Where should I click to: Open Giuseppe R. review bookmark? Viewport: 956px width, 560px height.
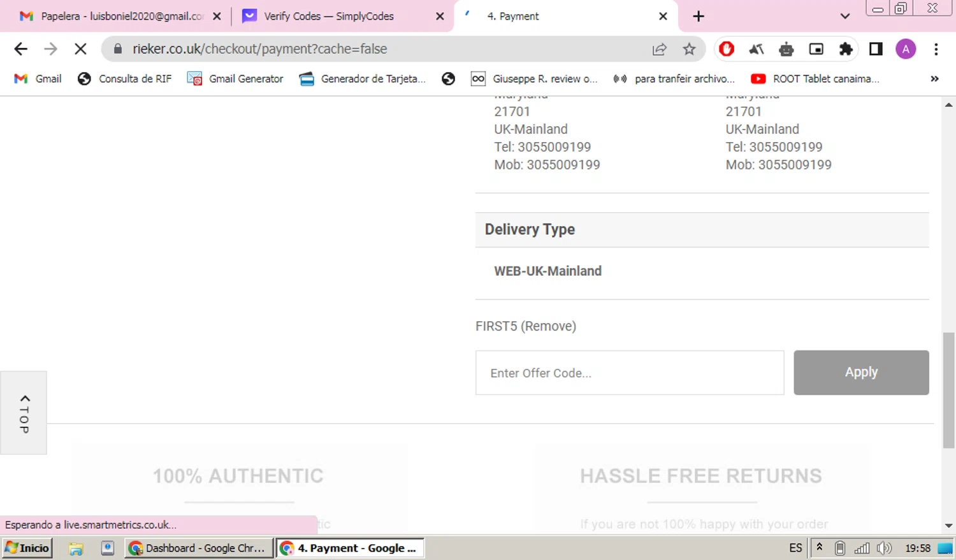pos(534,79)
